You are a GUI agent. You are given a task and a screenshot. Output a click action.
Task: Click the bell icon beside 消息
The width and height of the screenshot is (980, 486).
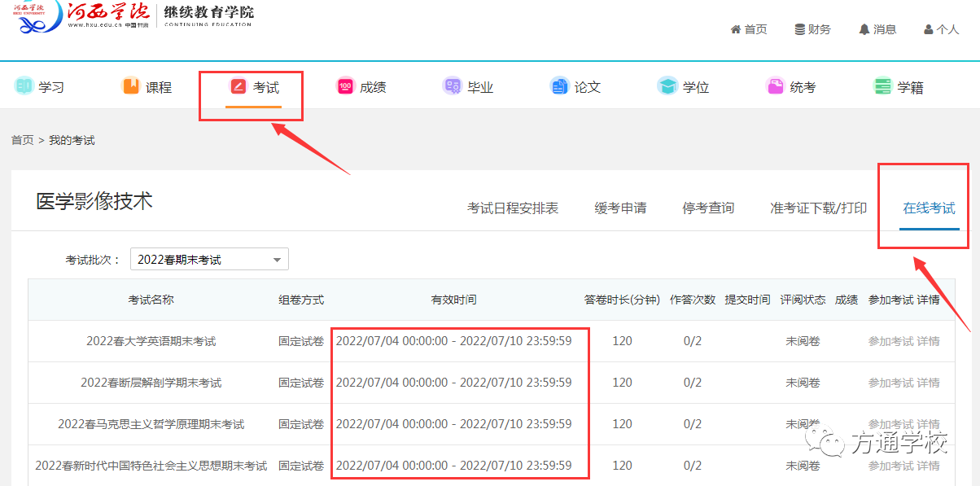point(864,29)
